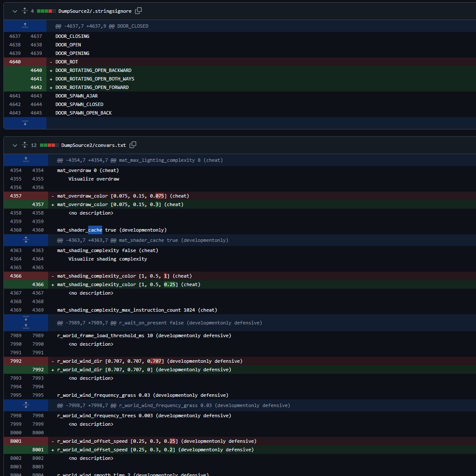This screenshot has height=476, width=476.
Task: Collapse the .stringsignore file diff chevron
Action: click(14, 11)
